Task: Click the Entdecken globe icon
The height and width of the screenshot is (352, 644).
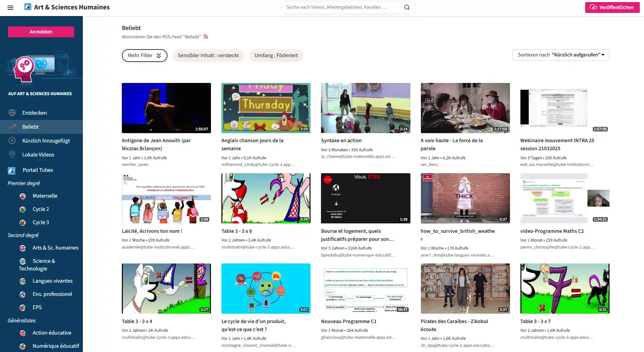Action: (12, 113)
